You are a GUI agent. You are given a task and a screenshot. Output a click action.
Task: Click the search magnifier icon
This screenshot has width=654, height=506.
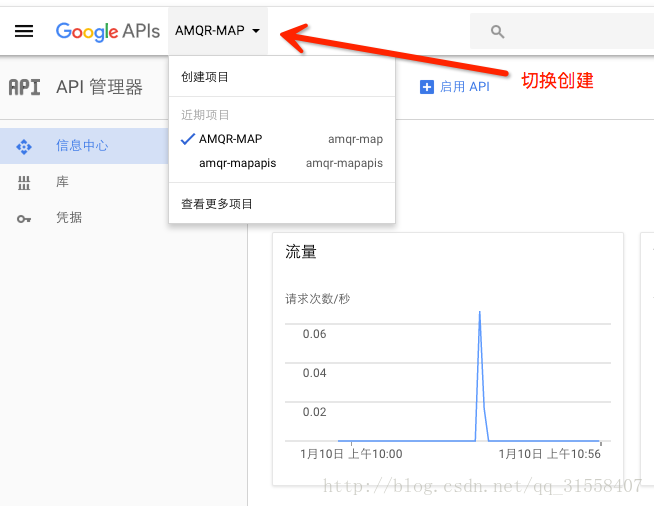[x=497, y=31]
